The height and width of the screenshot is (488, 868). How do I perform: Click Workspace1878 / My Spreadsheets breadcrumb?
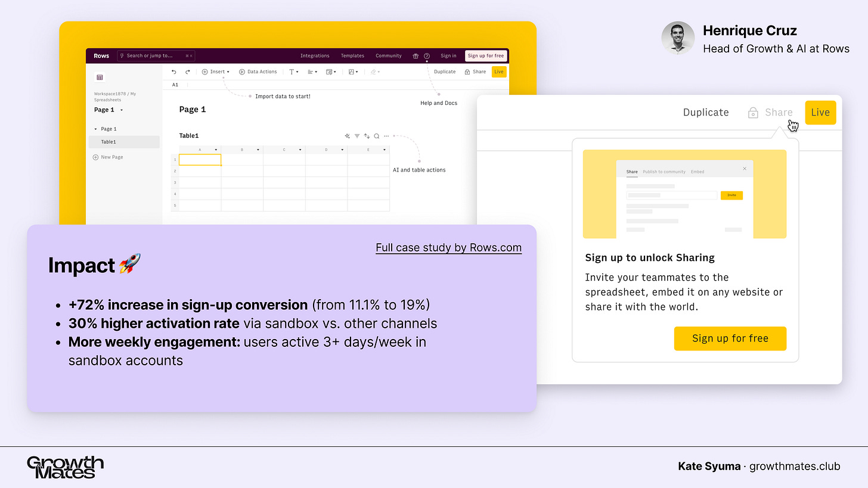click(115, 97)
